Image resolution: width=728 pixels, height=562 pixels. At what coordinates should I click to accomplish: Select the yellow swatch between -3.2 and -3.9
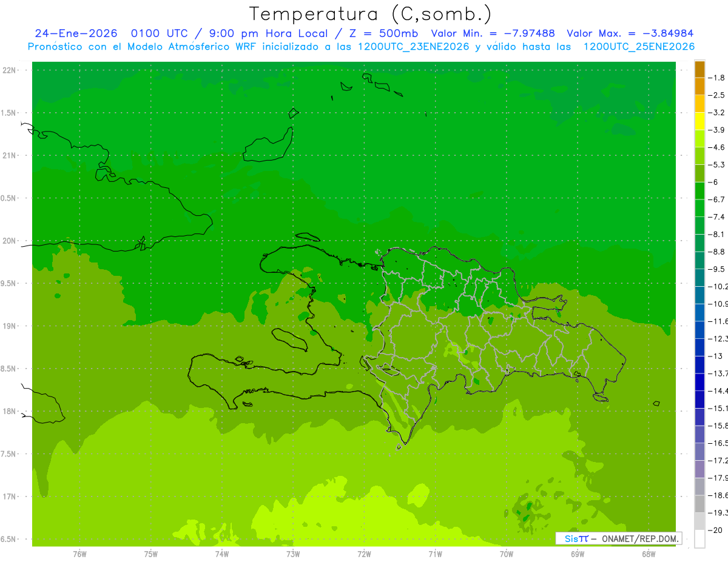click(699, 121)
